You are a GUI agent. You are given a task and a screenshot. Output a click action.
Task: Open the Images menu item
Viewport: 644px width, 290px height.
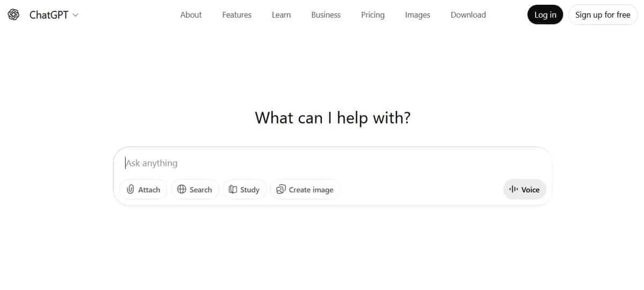point(418,15)
